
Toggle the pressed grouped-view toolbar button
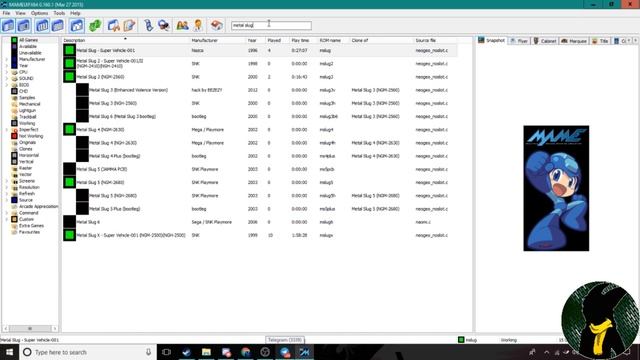pos(77,25)
